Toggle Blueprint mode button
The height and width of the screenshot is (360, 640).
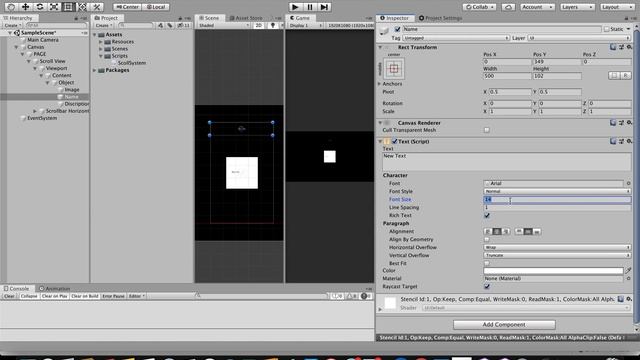tap(614, 76)
